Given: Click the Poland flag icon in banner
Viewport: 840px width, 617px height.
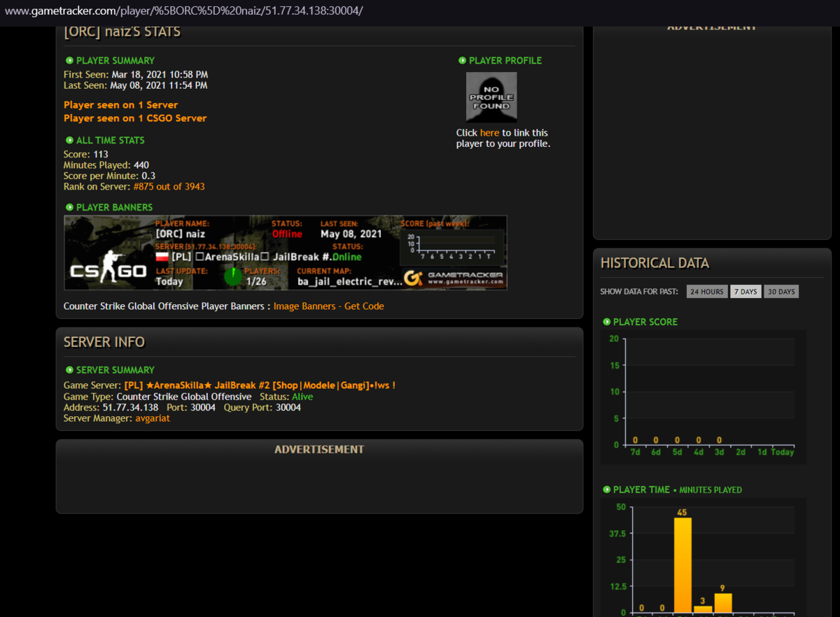Looking at the screenshot, I should pos(162,257).
